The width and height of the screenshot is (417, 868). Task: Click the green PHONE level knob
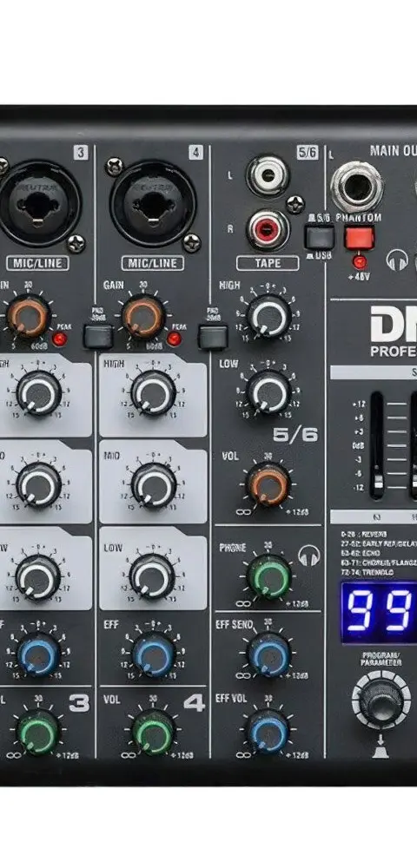click(x=268, y=576)
